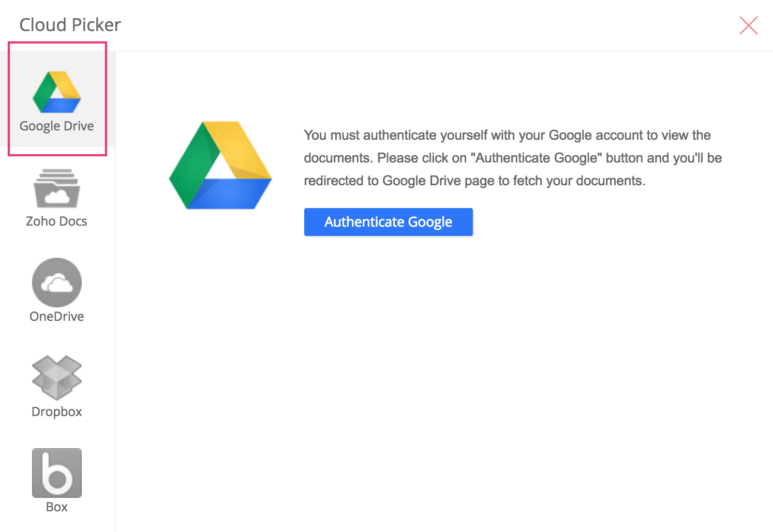Click the 'You must authenticate yourself' text line
773x532 pixels.
(507, 136)
